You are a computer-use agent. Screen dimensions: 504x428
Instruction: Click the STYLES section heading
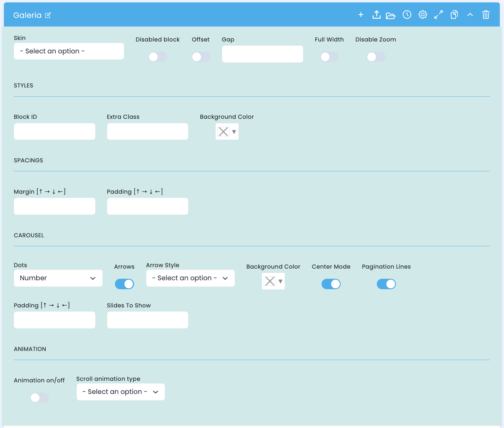(x=23, y=86)
